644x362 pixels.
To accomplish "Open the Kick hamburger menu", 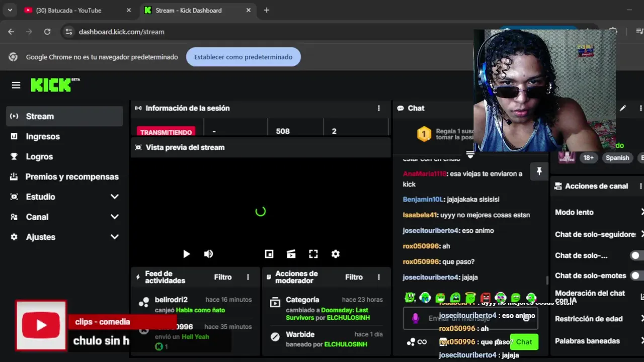I will coord(16,85).
